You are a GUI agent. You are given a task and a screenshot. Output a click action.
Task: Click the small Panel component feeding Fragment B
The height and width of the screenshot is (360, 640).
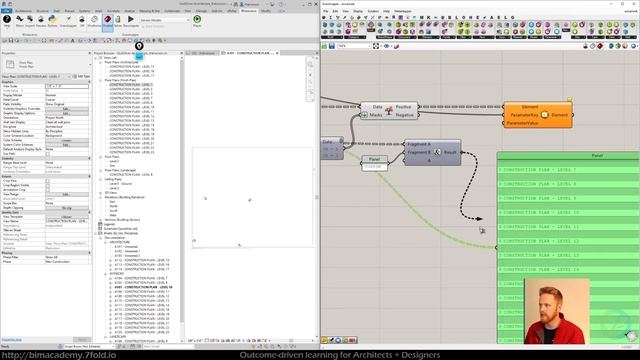coord(374,163)
